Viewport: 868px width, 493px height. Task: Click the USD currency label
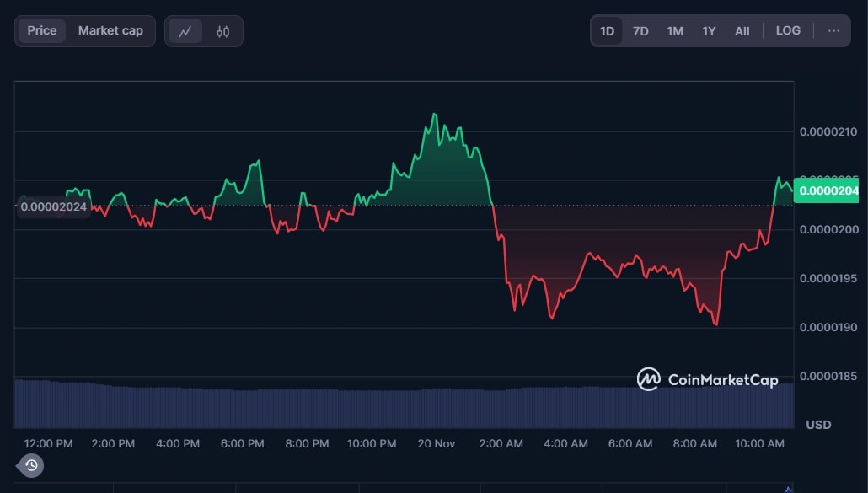pyautogui.click(x=818, y=425)
